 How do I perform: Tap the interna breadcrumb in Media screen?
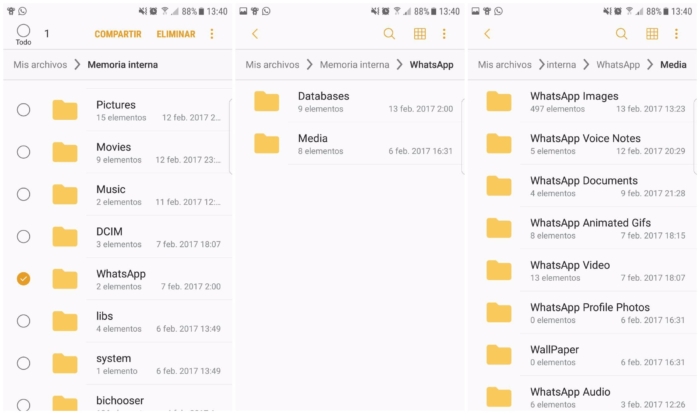point(560,65)
